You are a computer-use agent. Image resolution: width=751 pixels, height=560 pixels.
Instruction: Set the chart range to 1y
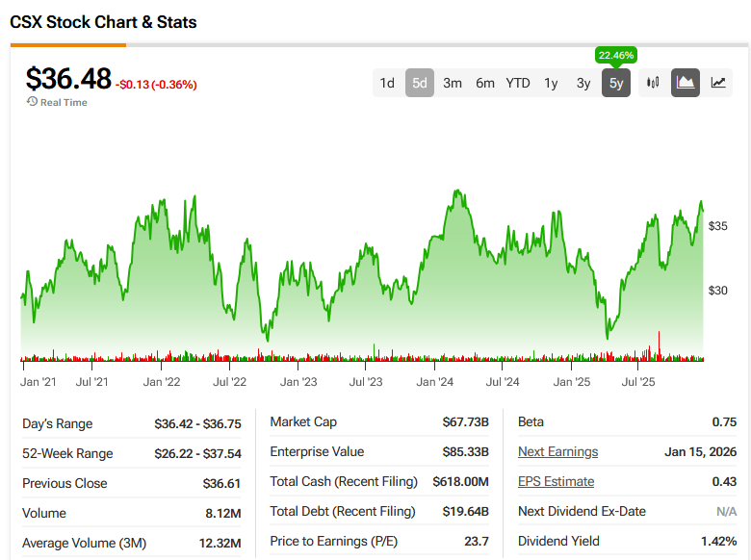coord(551,83)
